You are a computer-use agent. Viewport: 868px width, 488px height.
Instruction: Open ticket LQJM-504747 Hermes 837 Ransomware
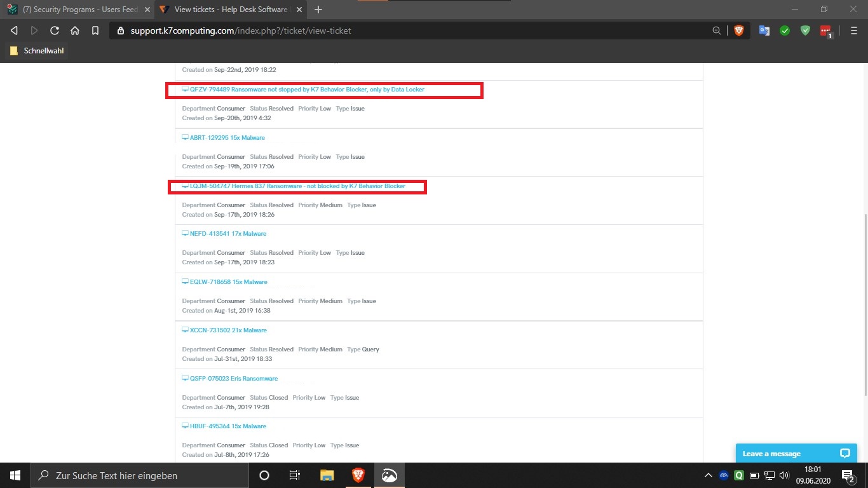point(297,186)
